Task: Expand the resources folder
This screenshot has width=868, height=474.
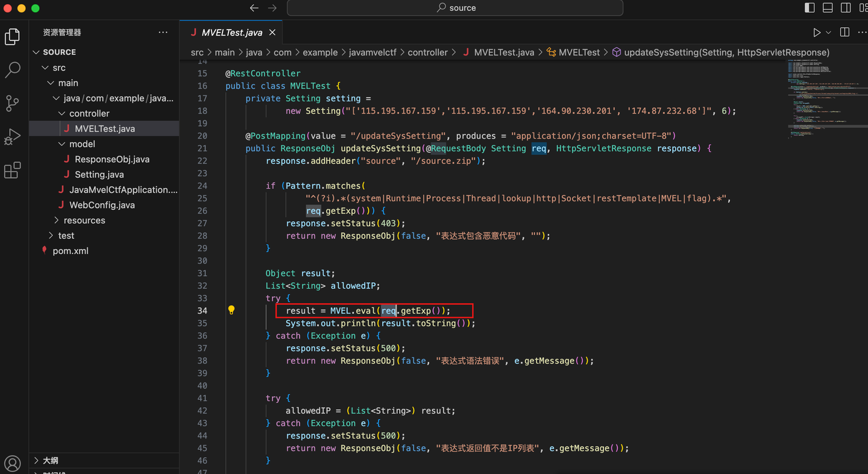Action: [84, 220]
